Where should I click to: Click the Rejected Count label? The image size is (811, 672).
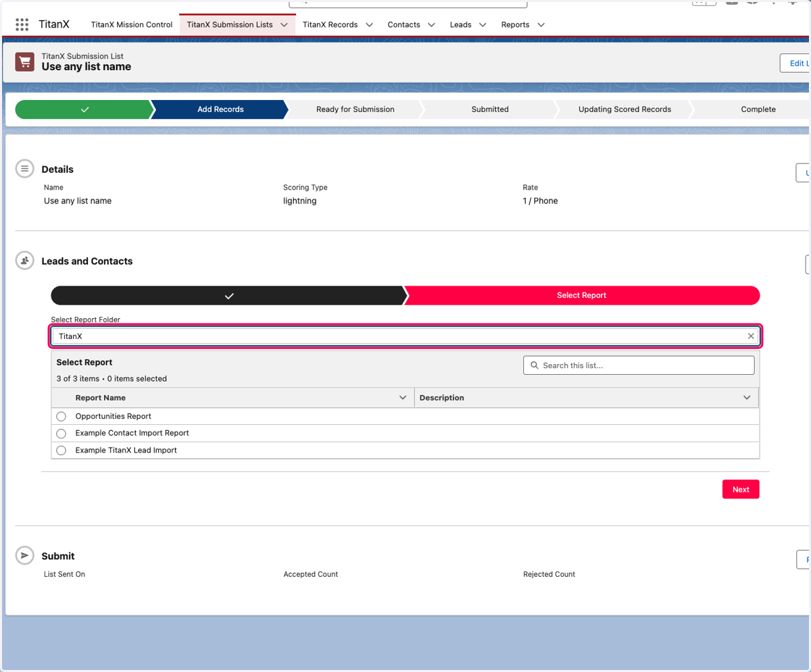pyautogui.click(x=549, y=575)
